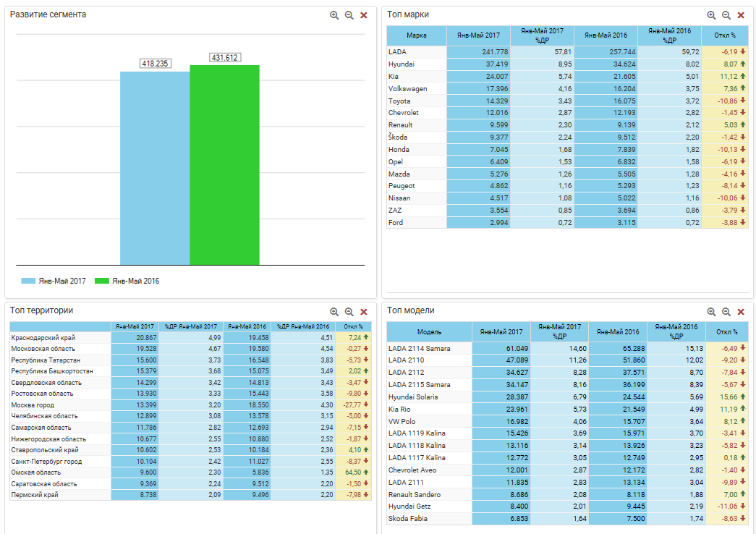Click zoom in icon on Топ марки panel
The width and height of the screenshot is (756, 534).
point(711,15)
